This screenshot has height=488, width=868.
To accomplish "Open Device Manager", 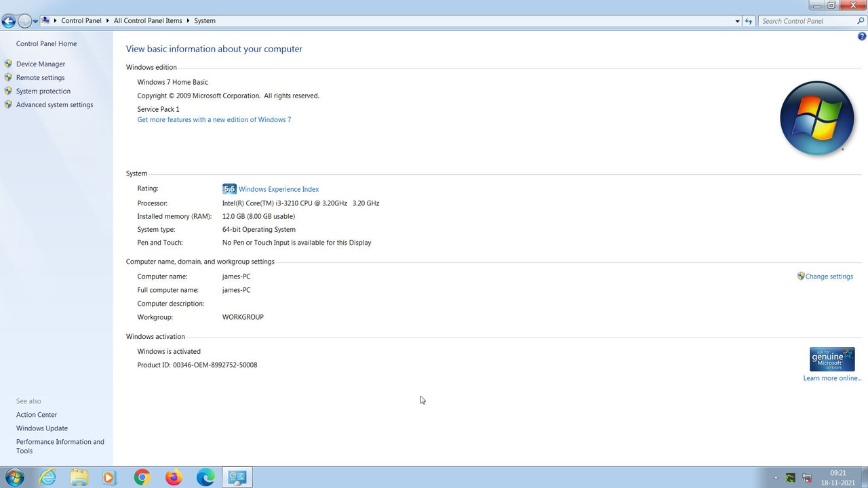I will pos(41,64).
